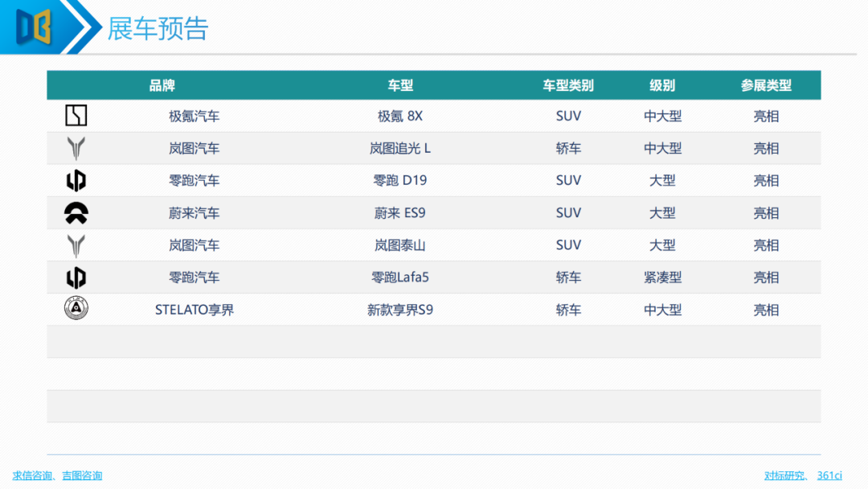Select the 零跑Lafa5 model cell
This screenshot has height=489, width=868.
tap(400, 277)
